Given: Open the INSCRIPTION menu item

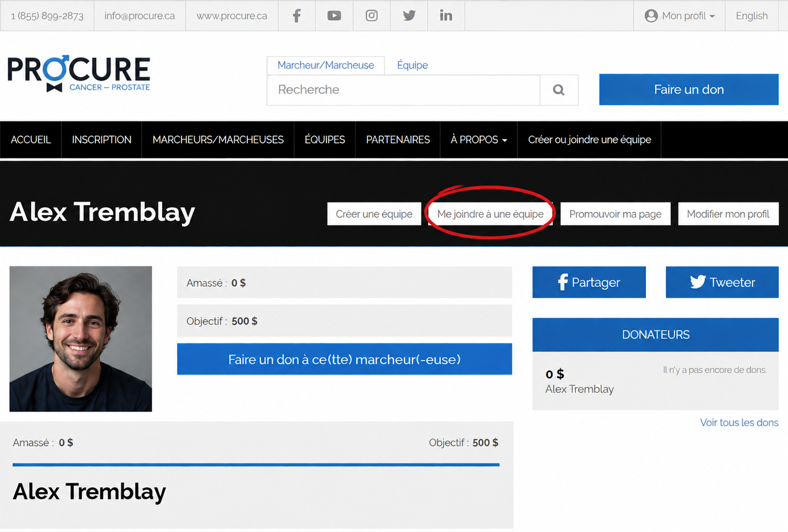Looking at the screenshot, I should 102,139.
